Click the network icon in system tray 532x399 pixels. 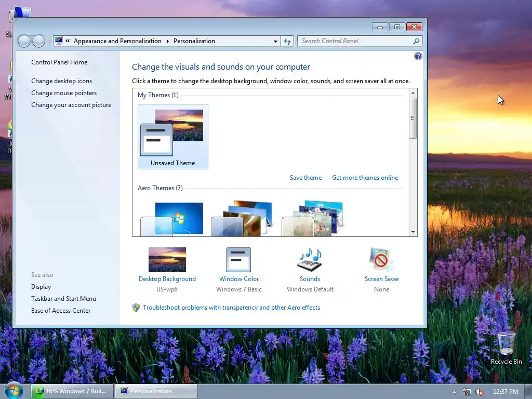pyautogui.click(x=467, y=392)
